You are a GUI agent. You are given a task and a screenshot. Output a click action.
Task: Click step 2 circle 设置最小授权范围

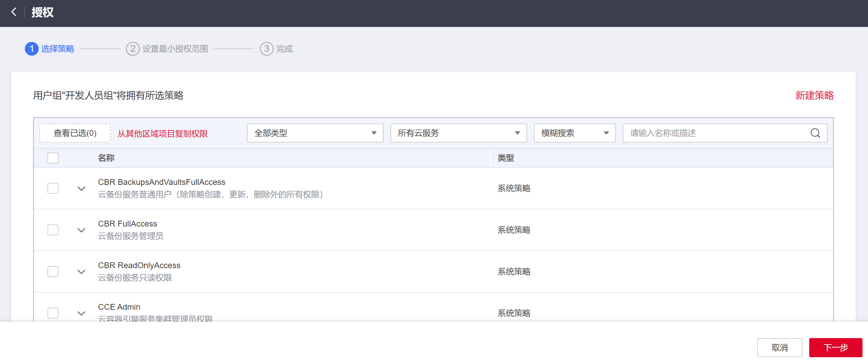(x=133, y=49)
